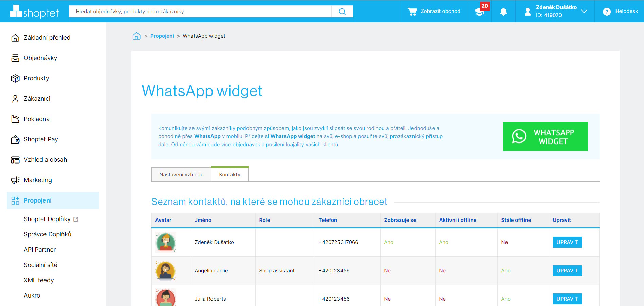Click the Pokladna icon

pyautogui.click(x=15, y=119)
